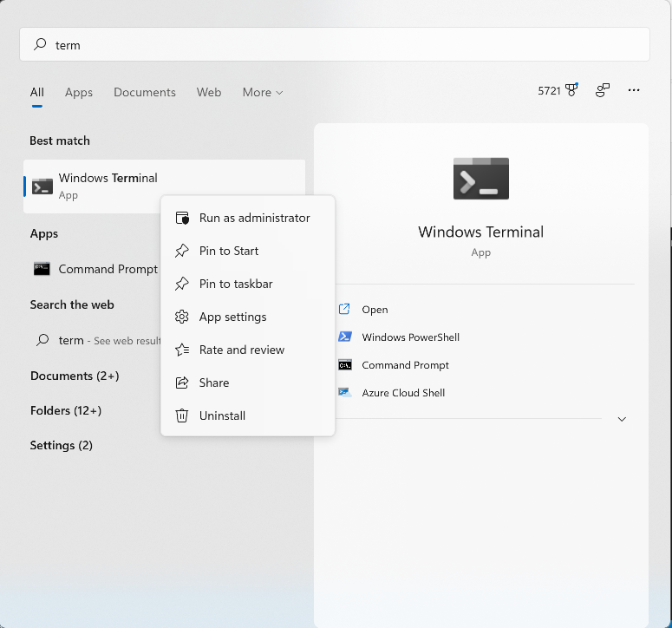Select Uninstall from the context menu

pos(222,415)
